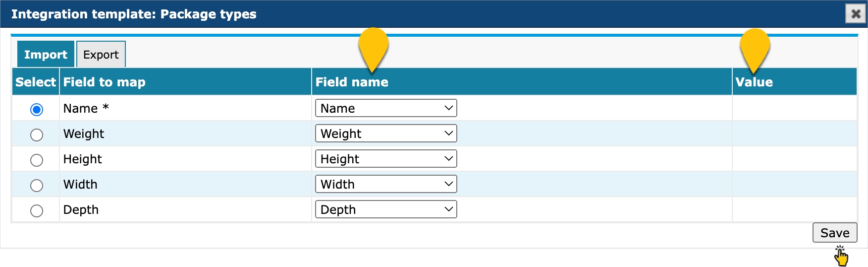Select the Weight row radio button
868x267 pixels.
37,134
